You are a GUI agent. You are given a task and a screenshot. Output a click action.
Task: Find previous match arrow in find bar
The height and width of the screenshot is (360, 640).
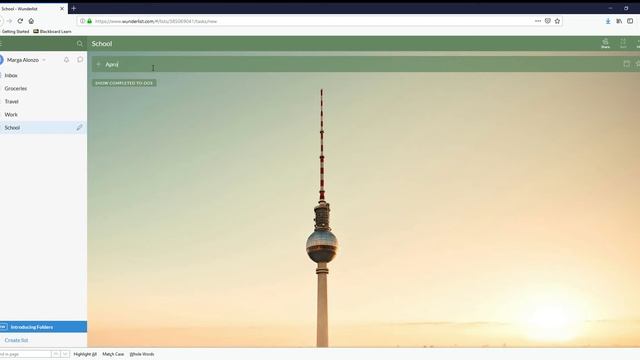click(x=56, y=354)
